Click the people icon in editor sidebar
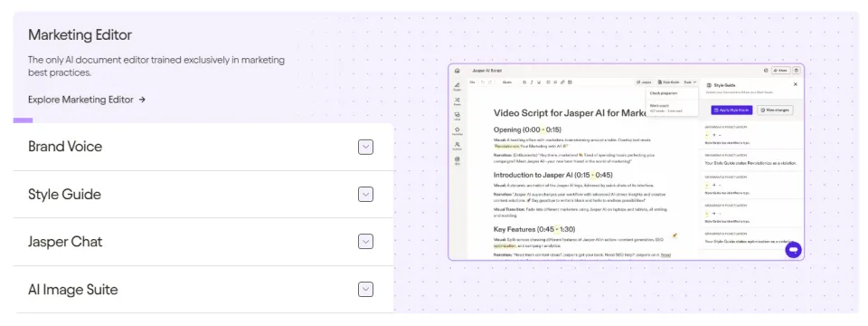868x326 pixels. tap(458, 145)
